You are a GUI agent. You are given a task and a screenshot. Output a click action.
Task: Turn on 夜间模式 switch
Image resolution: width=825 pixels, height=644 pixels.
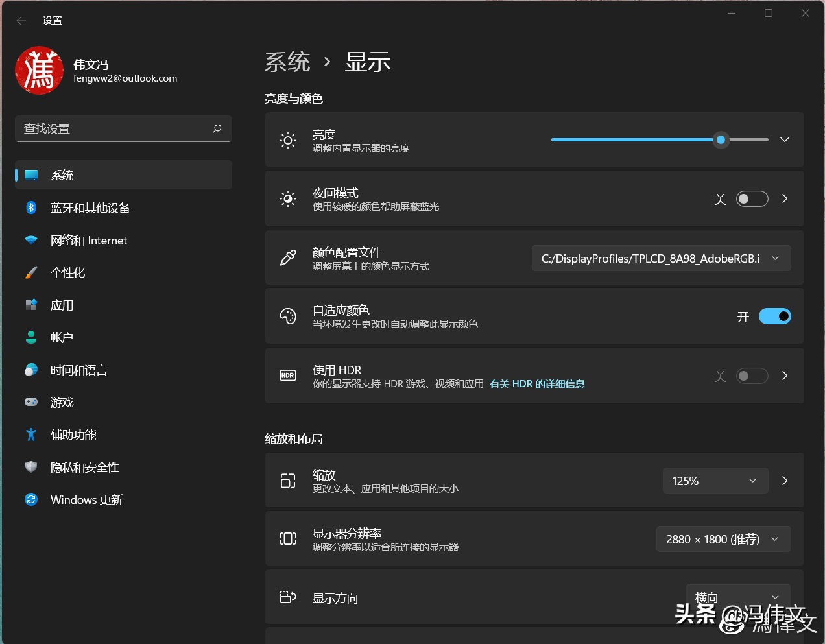pyautogui.click(x=752, y=198)
